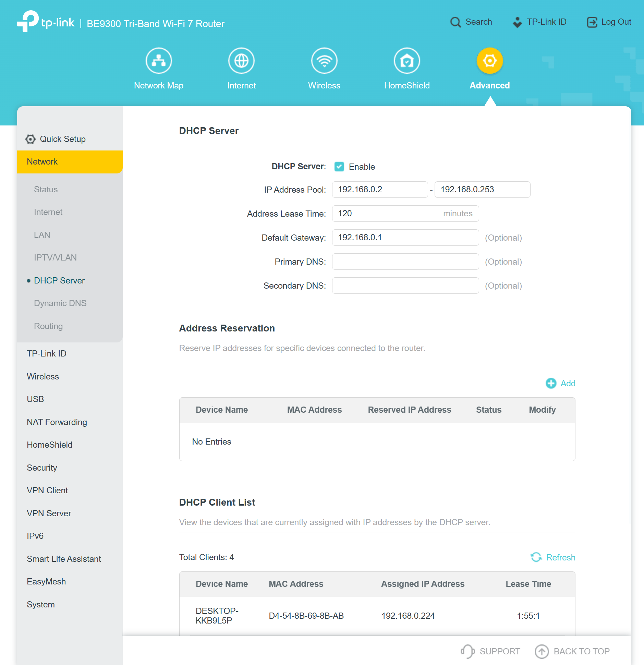Expand the System sidebar menu
This screenshot has width=644, height=665.
point(41,604)
